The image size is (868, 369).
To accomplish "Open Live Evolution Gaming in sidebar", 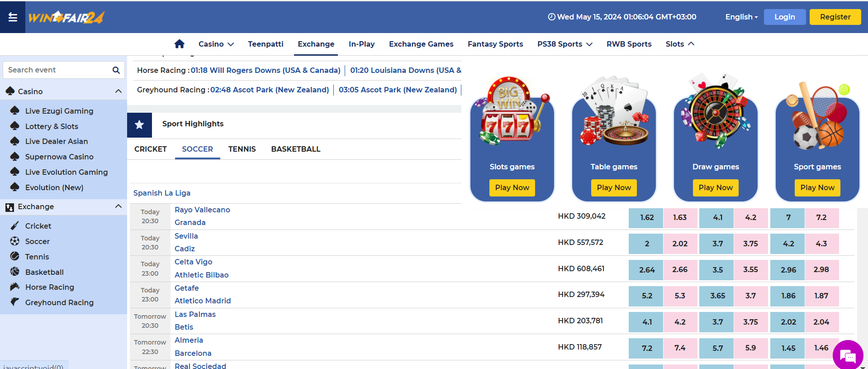I will [x=66, y=172].
